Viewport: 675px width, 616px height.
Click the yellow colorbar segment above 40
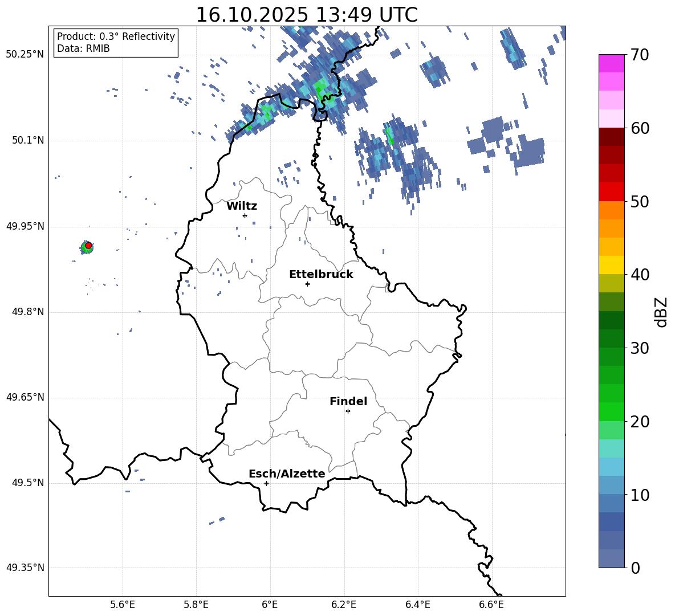tap(611, 265)
